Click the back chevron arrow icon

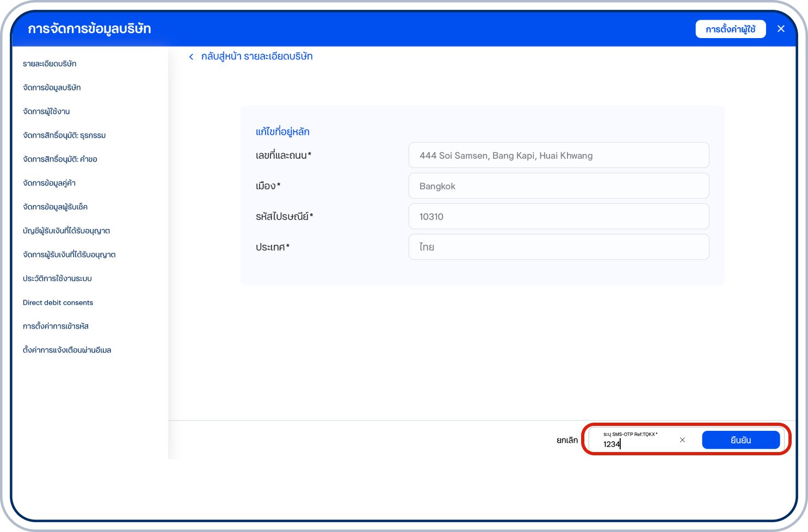point(191,57)
